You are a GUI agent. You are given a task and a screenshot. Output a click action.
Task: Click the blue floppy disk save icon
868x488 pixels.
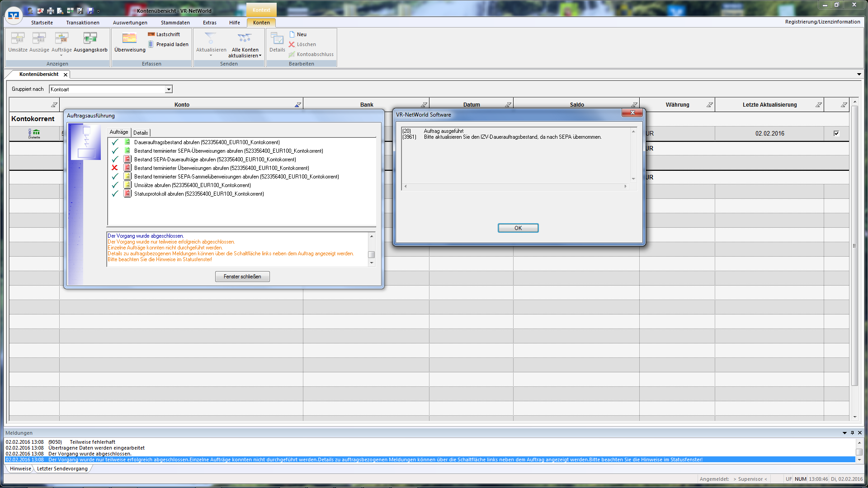tap(90, 10)
